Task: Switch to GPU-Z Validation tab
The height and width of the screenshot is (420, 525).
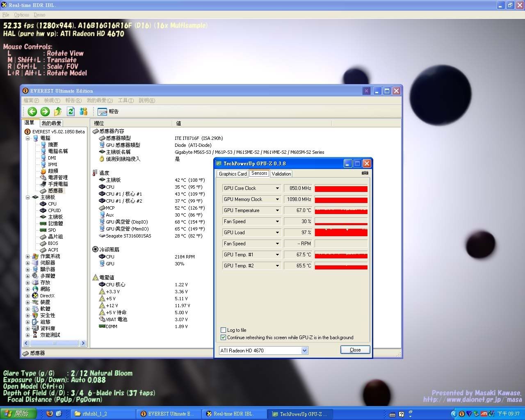Action: pyautogui.click(x=281, y=174)
